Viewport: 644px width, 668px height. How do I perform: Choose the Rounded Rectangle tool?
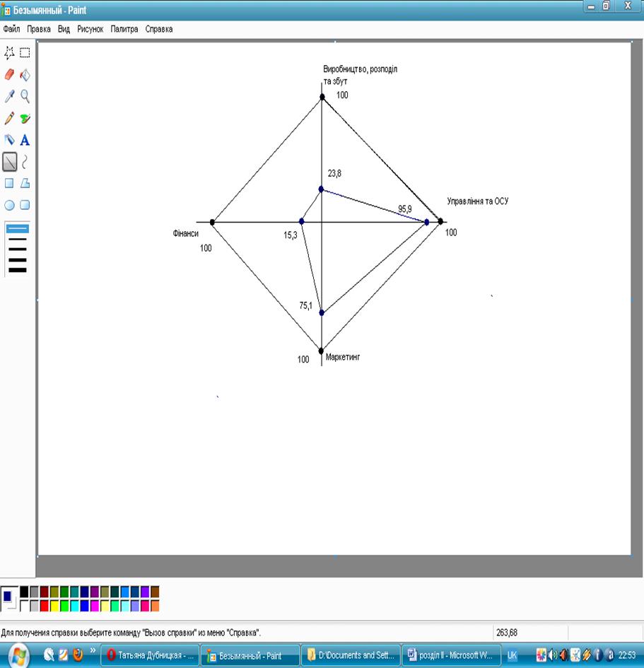coord(25,205)
